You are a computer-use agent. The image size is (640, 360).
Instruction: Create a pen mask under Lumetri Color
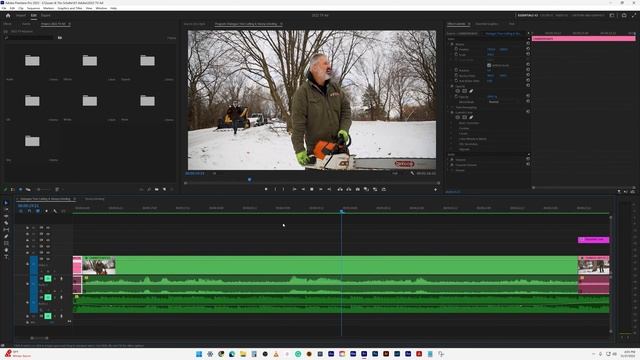click(471, 117)
